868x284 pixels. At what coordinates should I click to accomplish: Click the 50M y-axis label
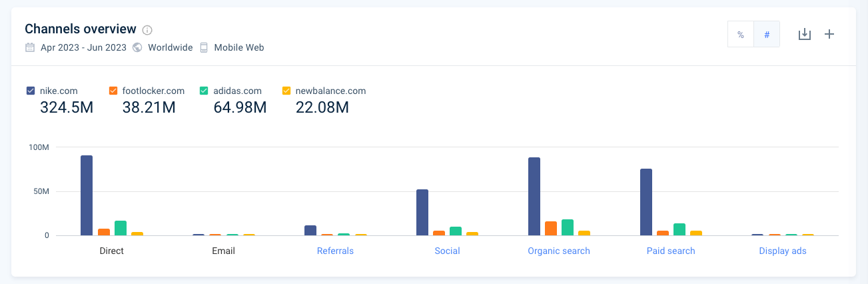41,191
